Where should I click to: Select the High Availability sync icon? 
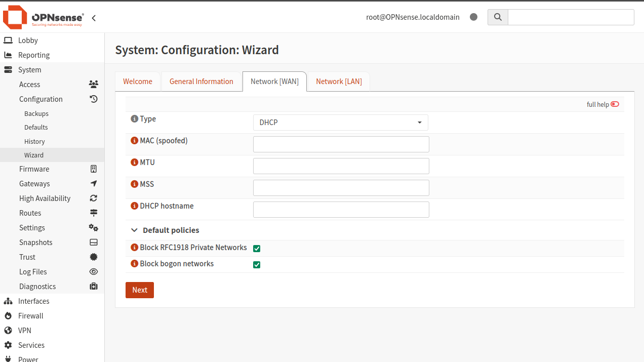93,198
